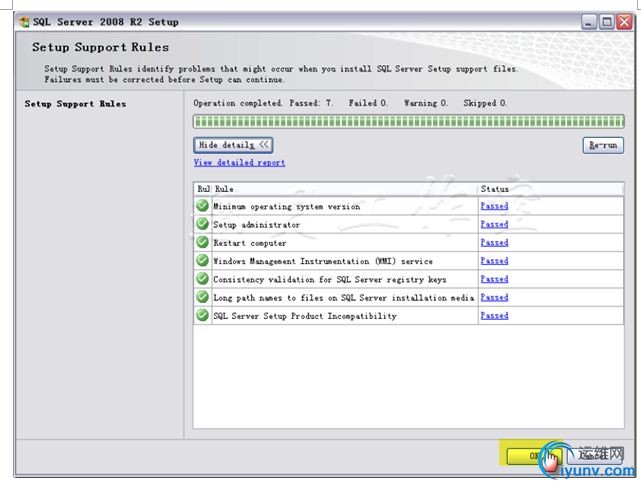The height and width of the screenshot is (487, 641).
Task: Select Windows Management Instrumentation (WMI) service text
Action: click(x=323, y=261)
